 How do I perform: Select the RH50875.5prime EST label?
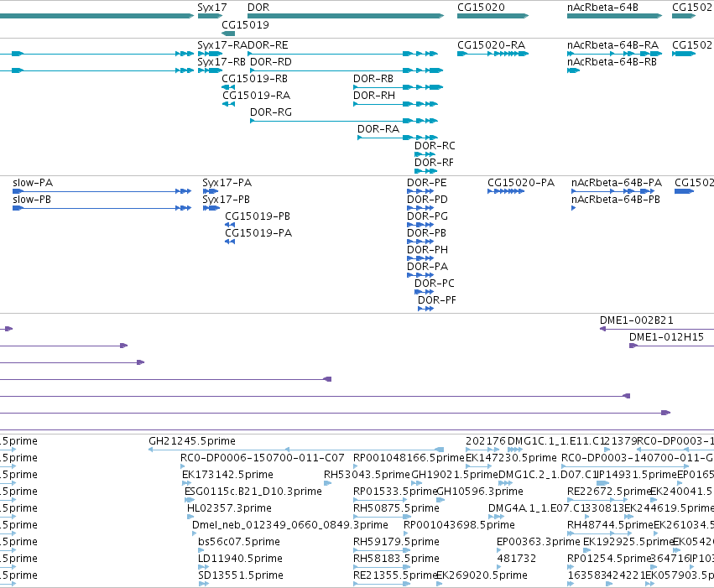[x=396, y=508]
